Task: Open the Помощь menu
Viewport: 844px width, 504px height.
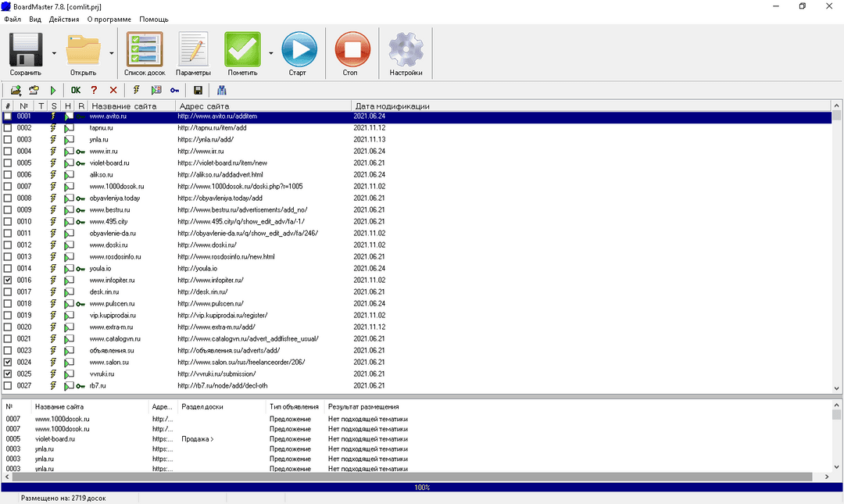Action: pos(154,20)
